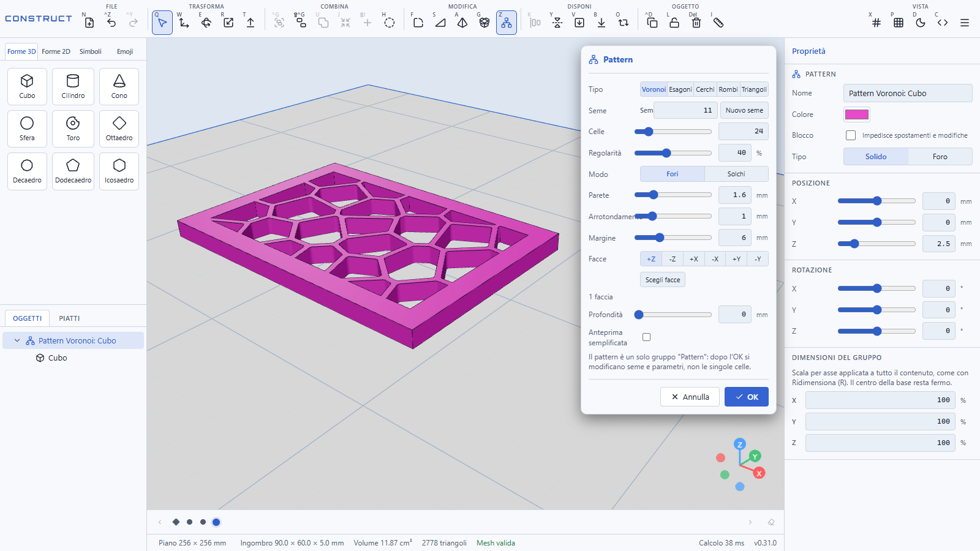The height and width of the screenshot is (551, 980).
Task: Click the ungroup icon in Combina
Action: (x=301, y=23)
